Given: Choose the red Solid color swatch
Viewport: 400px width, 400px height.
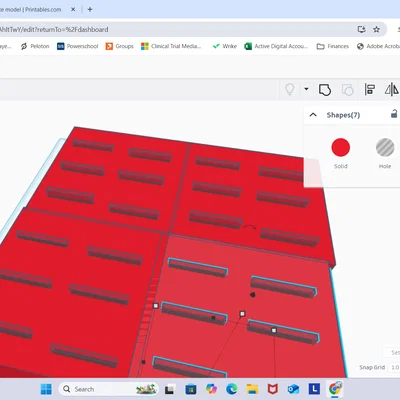Looking at the screenshot, I should 341,147.
